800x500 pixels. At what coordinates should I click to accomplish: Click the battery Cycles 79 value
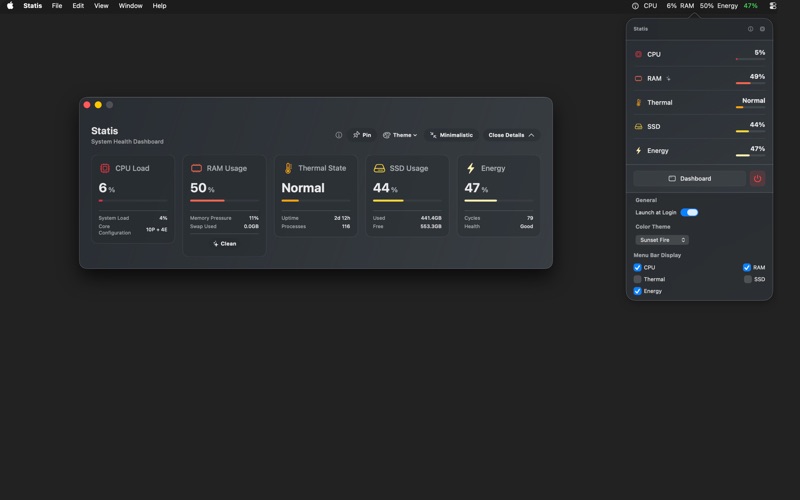pos(530,218)
